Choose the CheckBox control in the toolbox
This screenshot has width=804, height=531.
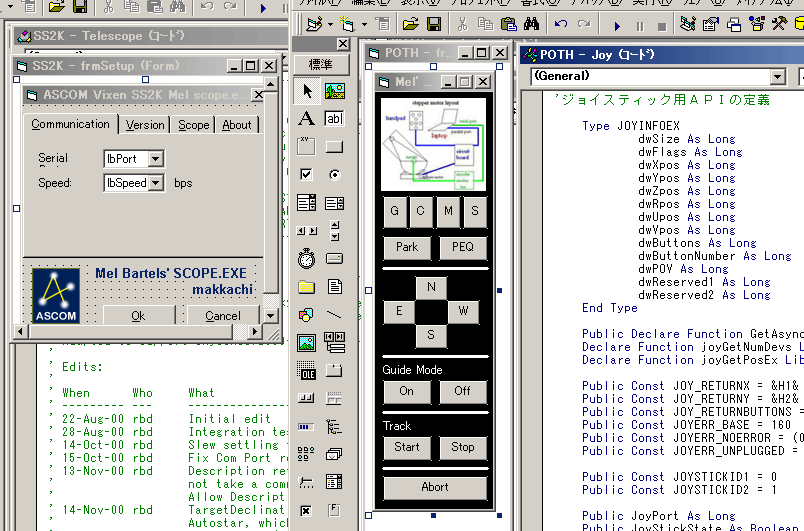tap(307, 174)
